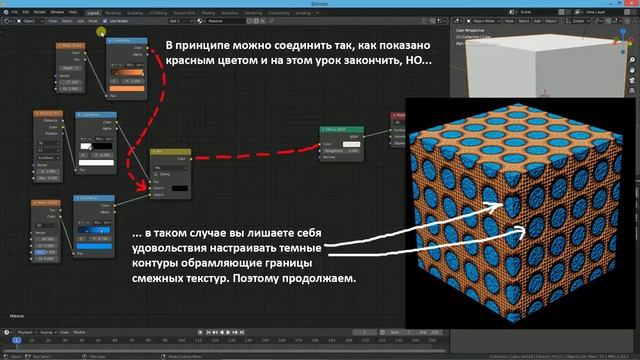Switch to the Layout workspace tab
This screenshot has height=360, width=640.
click(x=93, y=13)
